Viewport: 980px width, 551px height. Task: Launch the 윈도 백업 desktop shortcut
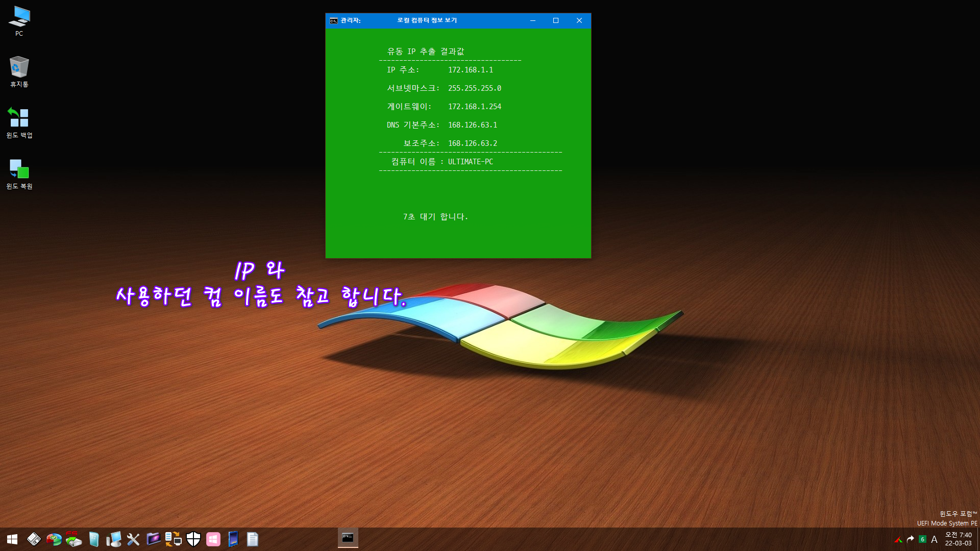pos(19,123)
